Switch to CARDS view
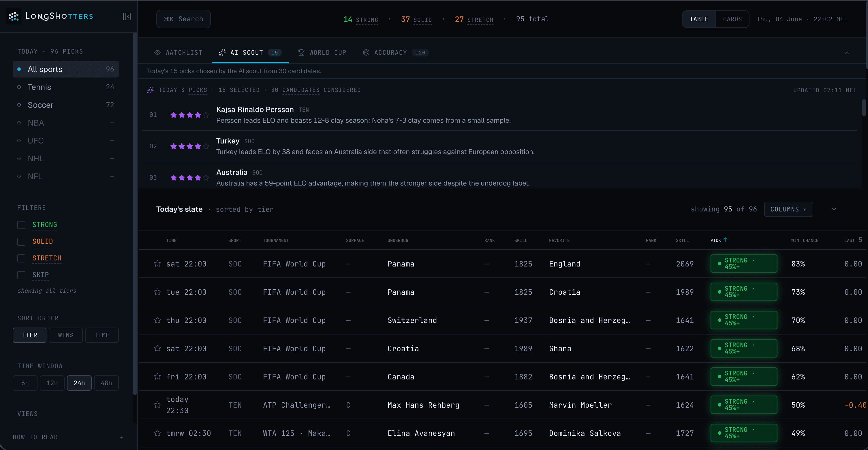 [732, 19]
